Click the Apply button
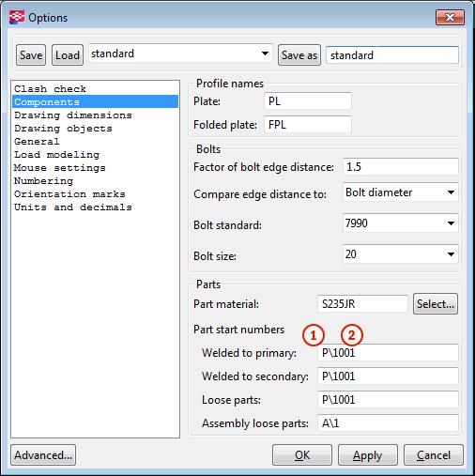This screenshot has width=475, height=476. (368, 455)
